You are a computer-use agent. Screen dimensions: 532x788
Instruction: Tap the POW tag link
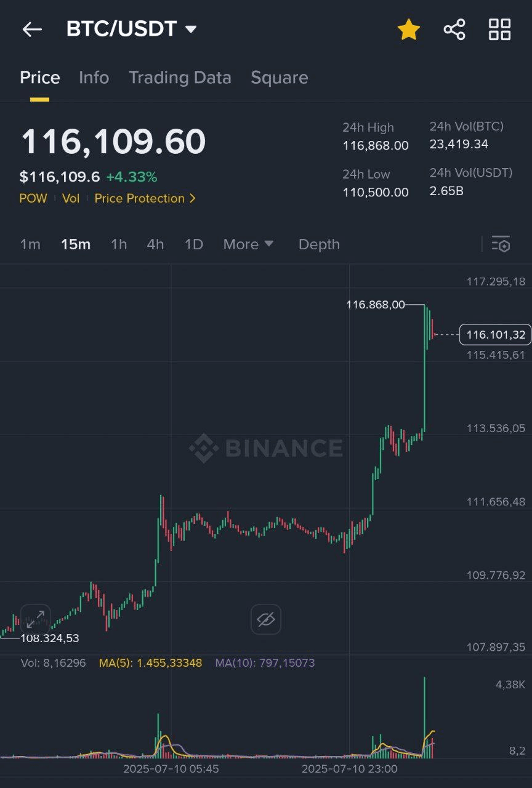click(33, 198)
